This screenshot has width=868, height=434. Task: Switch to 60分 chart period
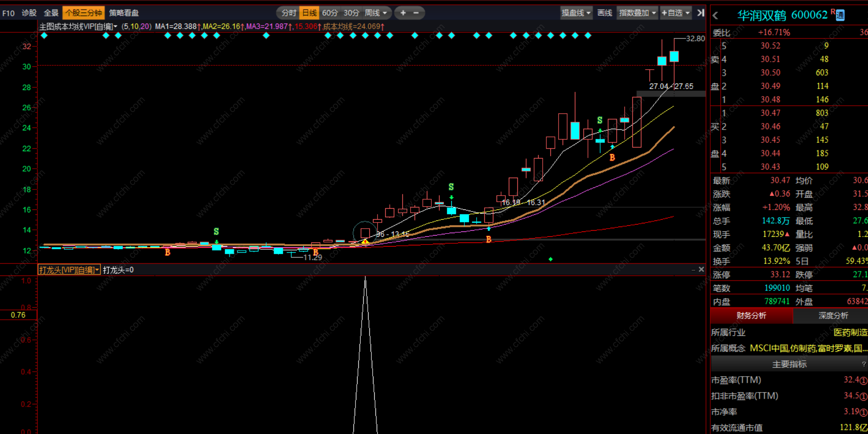coord(330,13)
